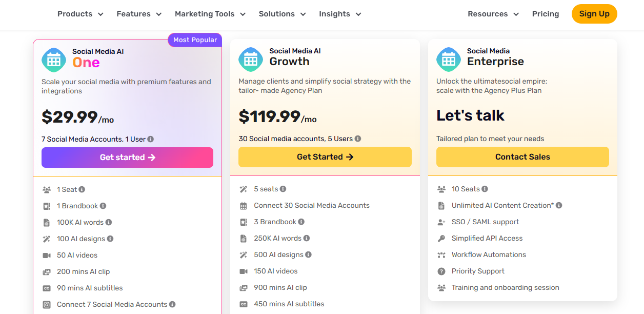644x314 pixels.
Task: Click the Social Media Enterprise calendar icon
Action: pyautogui.click(x=449, y=60)
